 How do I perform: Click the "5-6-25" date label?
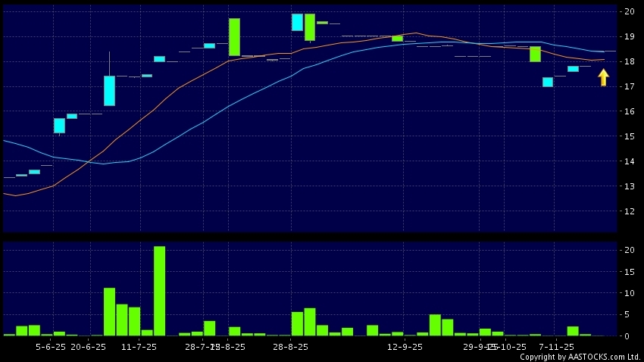pos(51,347)
